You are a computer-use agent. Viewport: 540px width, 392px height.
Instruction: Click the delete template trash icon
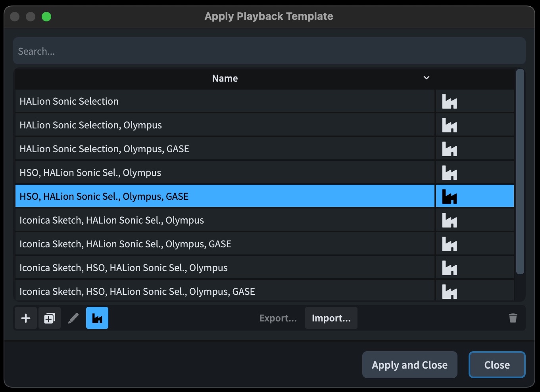[513, 318]
